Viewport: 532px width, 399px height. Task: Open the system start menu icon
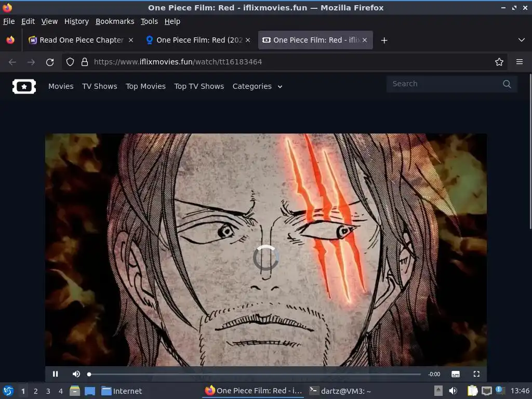[x=8, y=391]
